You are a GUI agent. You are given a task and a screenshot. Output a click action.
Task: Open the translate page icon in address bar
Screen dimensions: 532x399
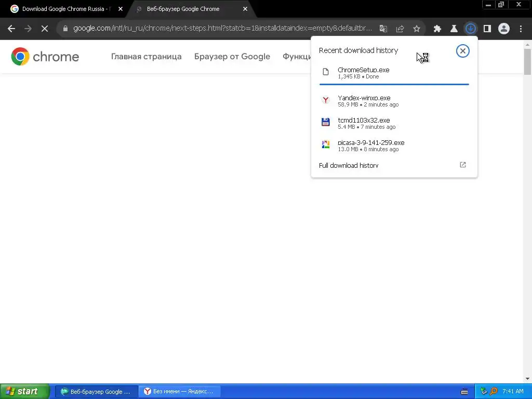[x=383, y=29]
